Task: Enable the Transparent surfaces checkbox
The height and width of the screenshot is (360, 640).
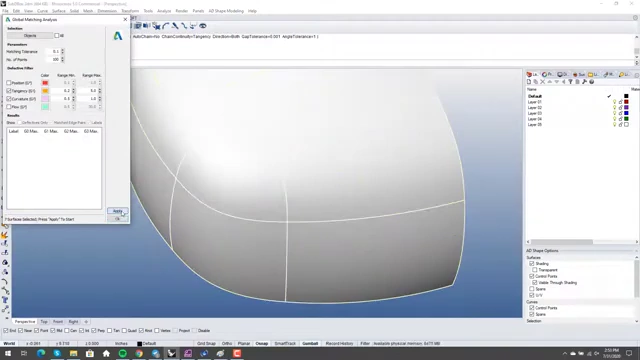Action: click(x=535, y=270)
